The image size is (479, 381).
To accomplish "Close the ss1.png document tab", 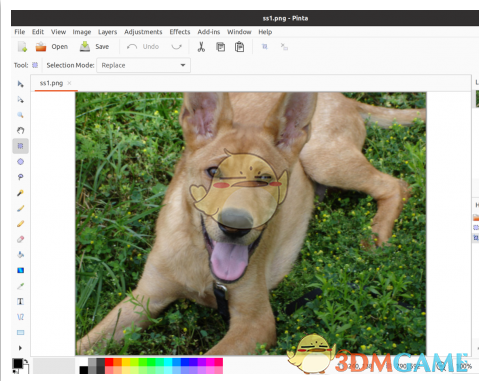I will tap(69, 83).
